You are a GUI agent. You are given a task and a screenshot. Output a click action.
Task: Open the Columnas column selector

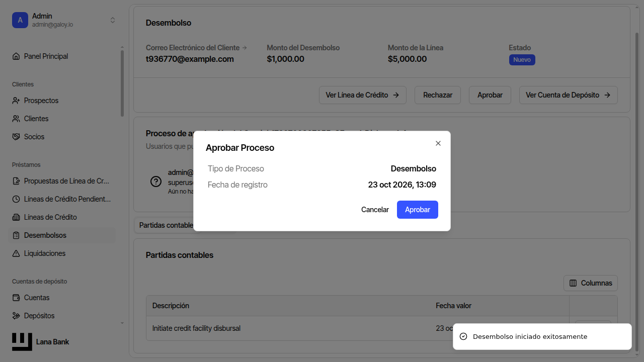coord(591,283)
